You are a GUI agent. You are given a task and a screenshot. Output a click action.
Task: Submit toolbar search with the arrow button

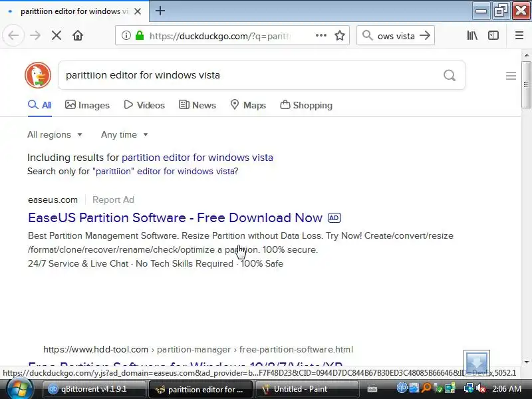click(x=425, y=35)
